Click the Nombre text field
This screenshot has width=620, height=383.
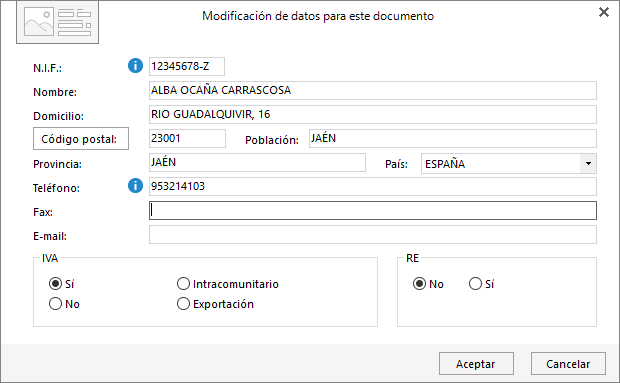click(x=372, y=91)
